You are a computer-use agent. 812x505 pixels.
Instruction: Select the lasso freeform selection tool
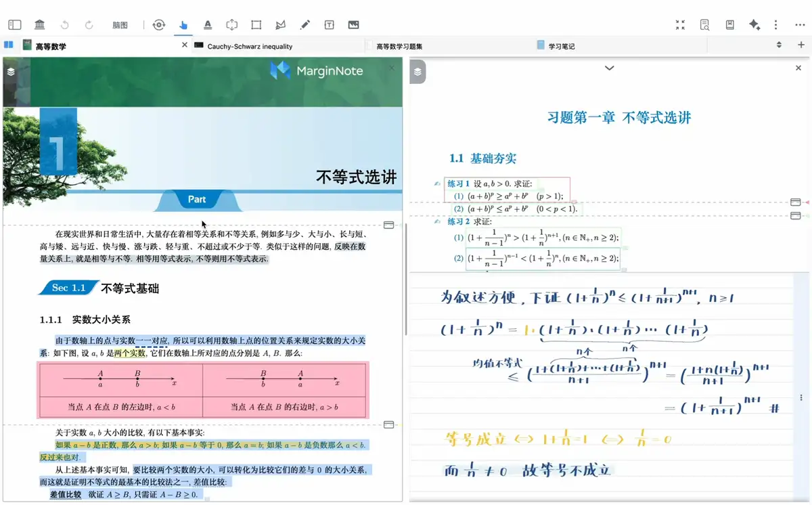click(x=280, y=25)
